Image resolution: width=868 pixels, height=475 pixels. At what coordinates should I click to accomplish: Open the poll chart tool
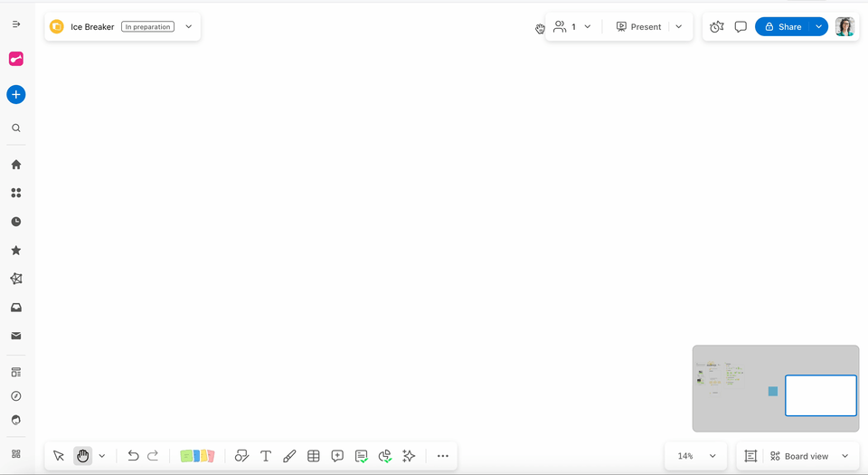pos(385,456)
